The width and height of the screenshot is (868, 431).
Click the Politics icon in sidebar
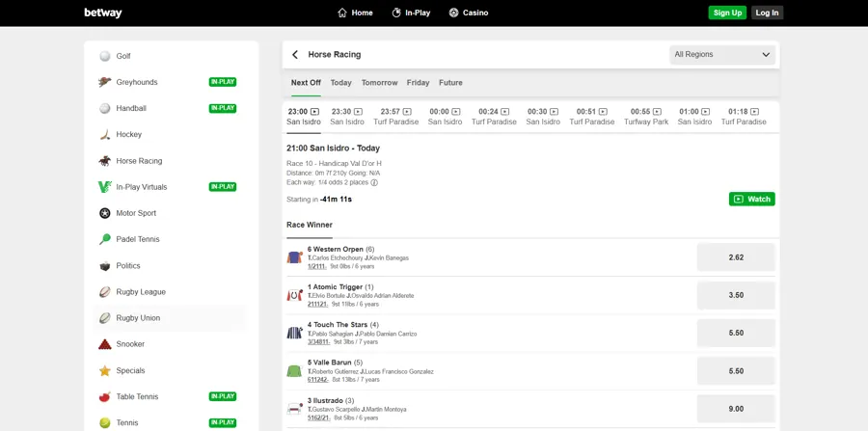tap(104, 266)
